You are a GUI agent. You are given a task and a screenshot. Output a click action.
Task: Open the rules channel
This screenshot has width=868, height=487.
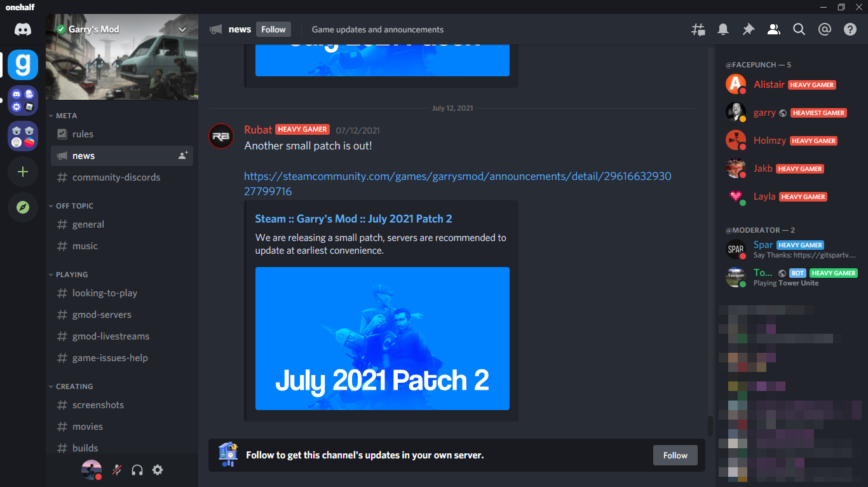pos(122,134)
